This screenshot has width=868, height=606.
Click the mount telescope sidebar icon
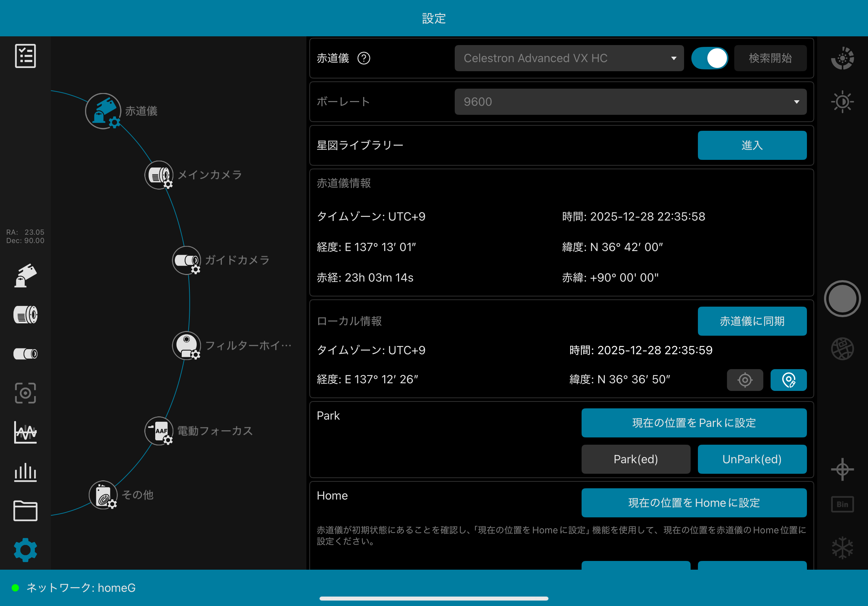25,276
